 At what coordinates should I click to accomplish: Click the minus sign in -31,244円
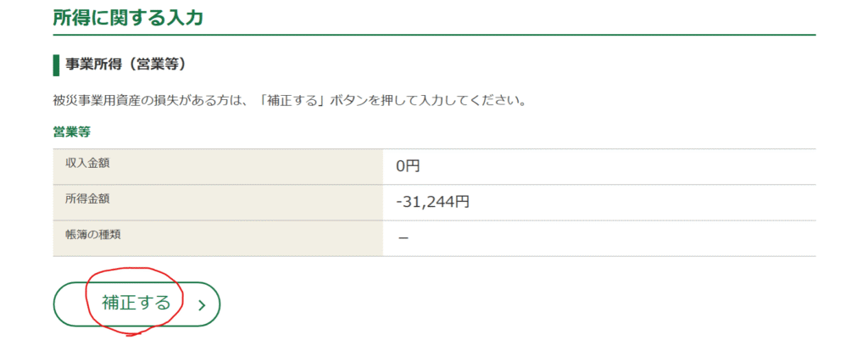click(398, 203)
